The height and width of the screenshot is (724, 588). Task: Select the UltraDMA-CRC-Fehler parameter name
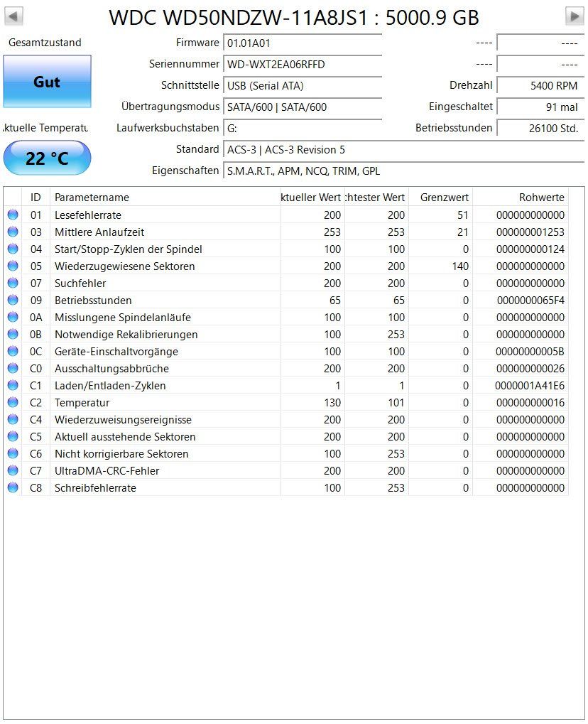pos(107,471)
